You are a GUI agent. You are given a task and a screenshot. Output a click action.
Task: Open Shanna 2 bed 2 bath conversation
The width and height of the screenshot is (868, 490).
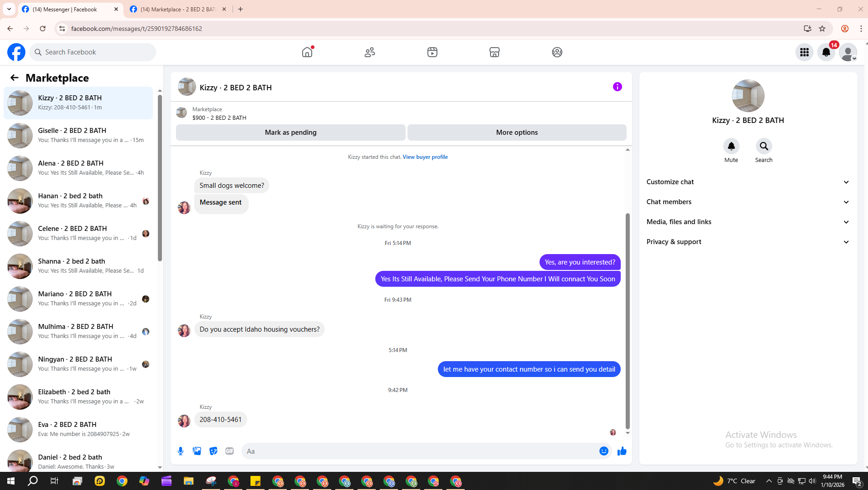pyautogui.click(x=78, y=266)
